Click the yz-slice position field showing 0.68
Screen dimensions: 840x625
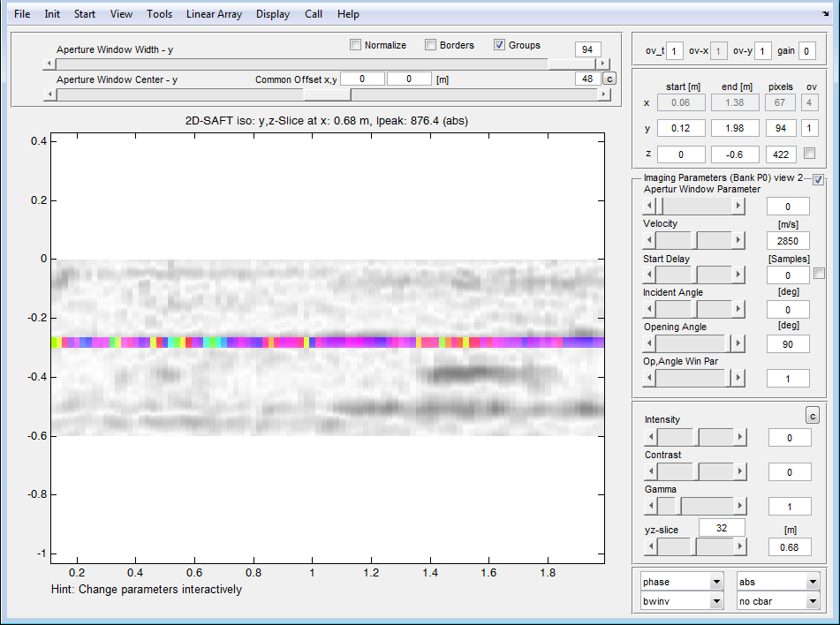click(789, 546)
